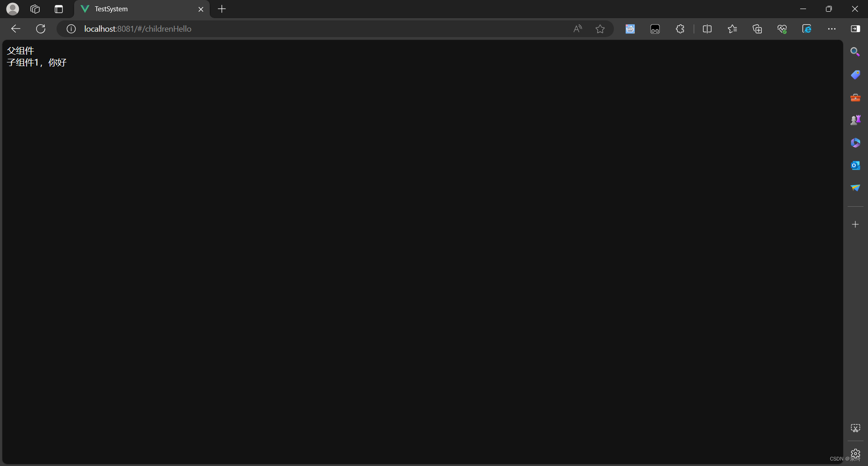Close the TestSystem tab

[201, 9]
